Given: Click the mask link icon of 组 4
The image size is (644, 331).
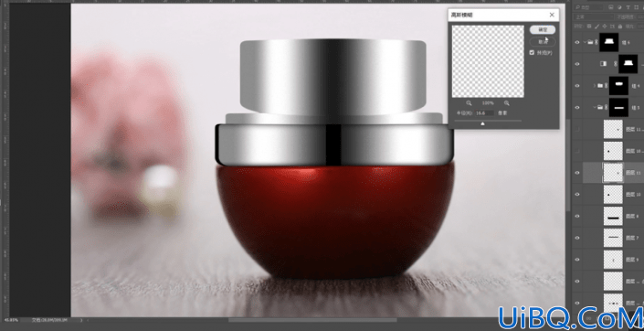Looking at the screenshot, I should pyautogui.click(x=606, y=86).
